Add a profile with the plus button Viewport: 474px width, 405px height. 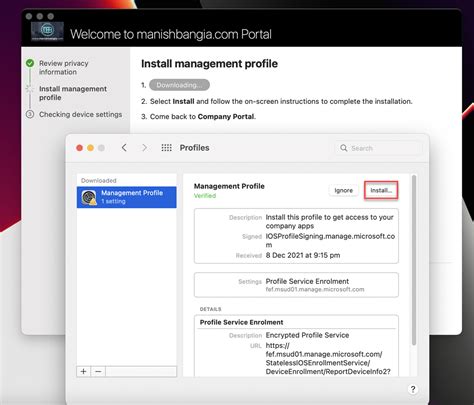tap(84, 371)
